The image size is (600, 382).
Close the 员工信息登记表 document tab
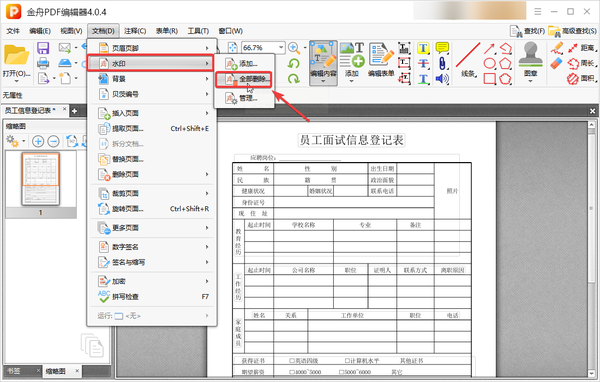65,110
